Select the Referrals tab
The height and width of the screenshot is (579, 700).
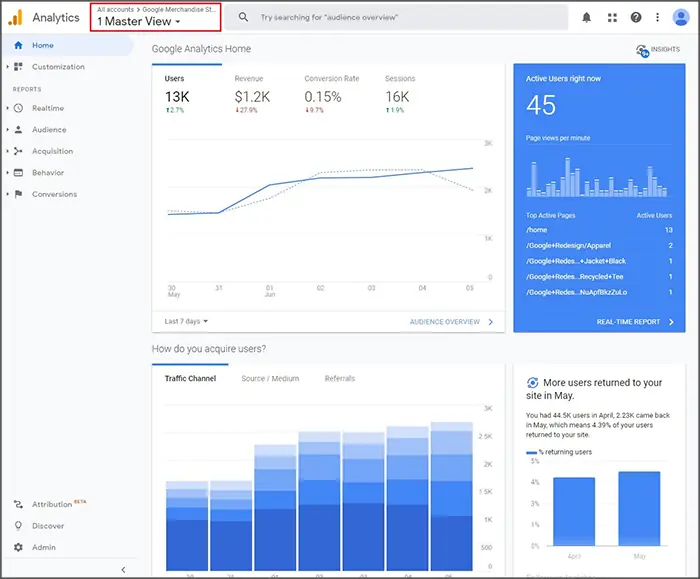point(340,379)
